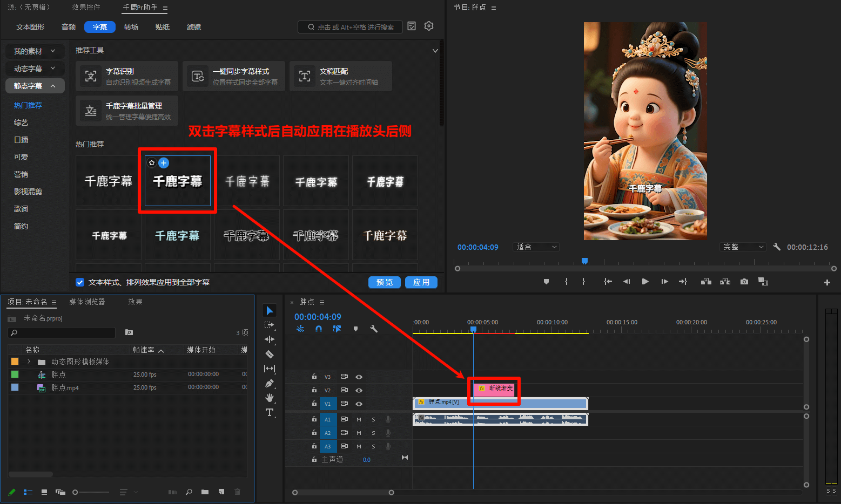Viewport: 841px width, 504px height.
Task: Mute the A1 audio track
Action: coord(358,419)
